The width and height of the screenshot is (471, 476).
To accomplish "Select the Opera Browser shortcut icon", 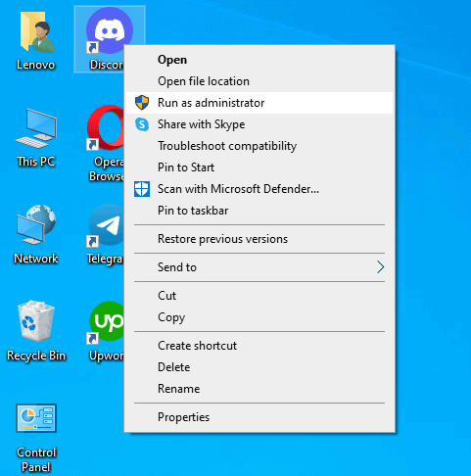I will click(x=106, y=127).
